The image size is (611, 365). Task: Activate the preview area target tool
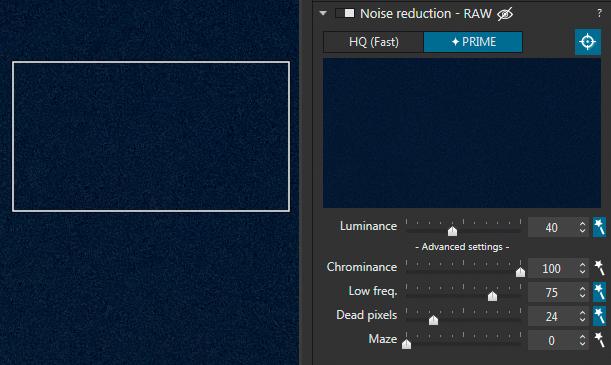click(x=588, y=42)
